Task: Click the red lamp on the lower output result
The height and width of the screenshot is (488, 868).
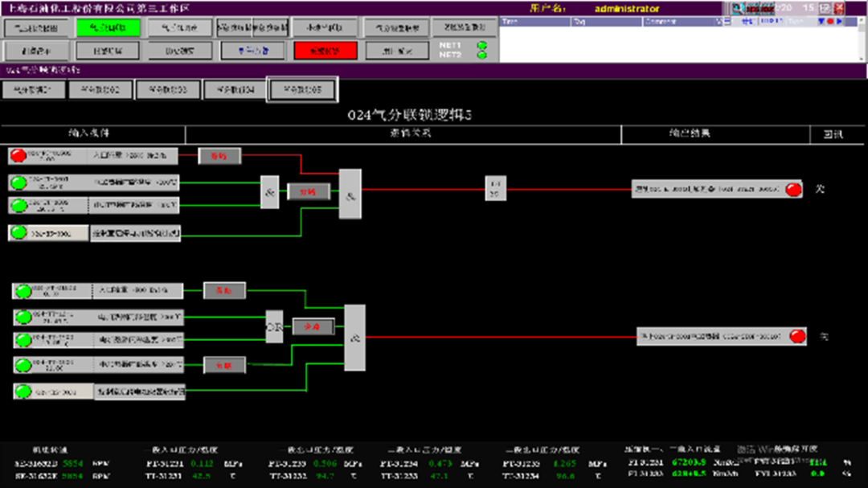Action: coord(797,336)
